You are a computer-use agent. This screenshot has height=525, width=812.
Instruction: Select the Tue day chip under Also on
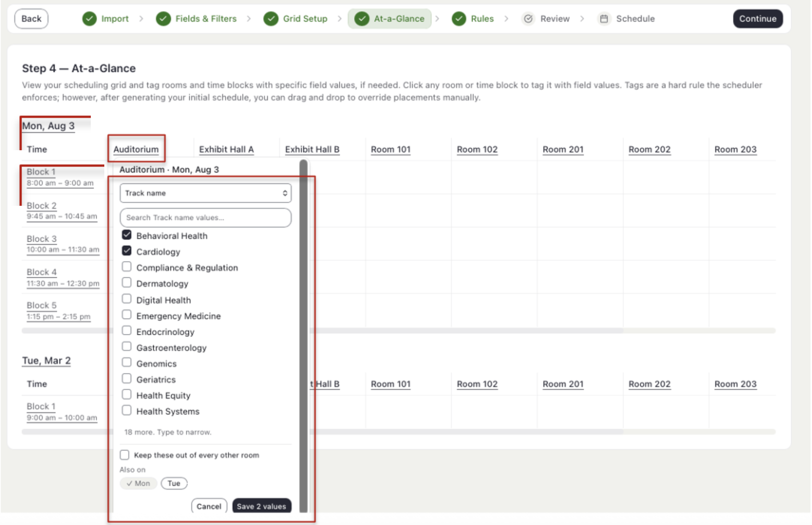(x=174, y=483)
